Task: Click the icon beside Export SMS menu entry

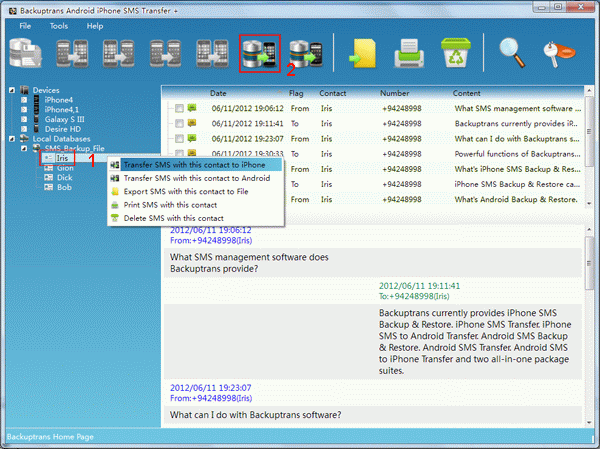Action: pyautogui.click(x=115, y=192)
